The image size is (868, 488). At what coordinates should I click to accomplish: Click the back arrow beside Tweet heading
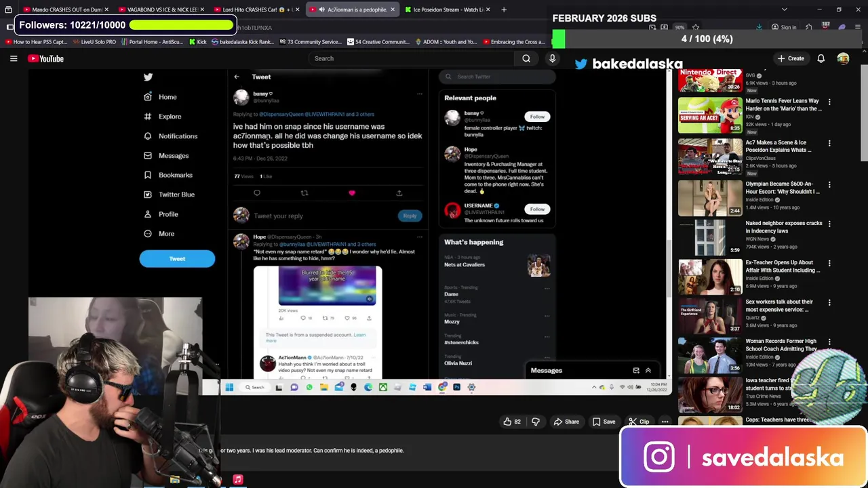[x=237, y=77]
